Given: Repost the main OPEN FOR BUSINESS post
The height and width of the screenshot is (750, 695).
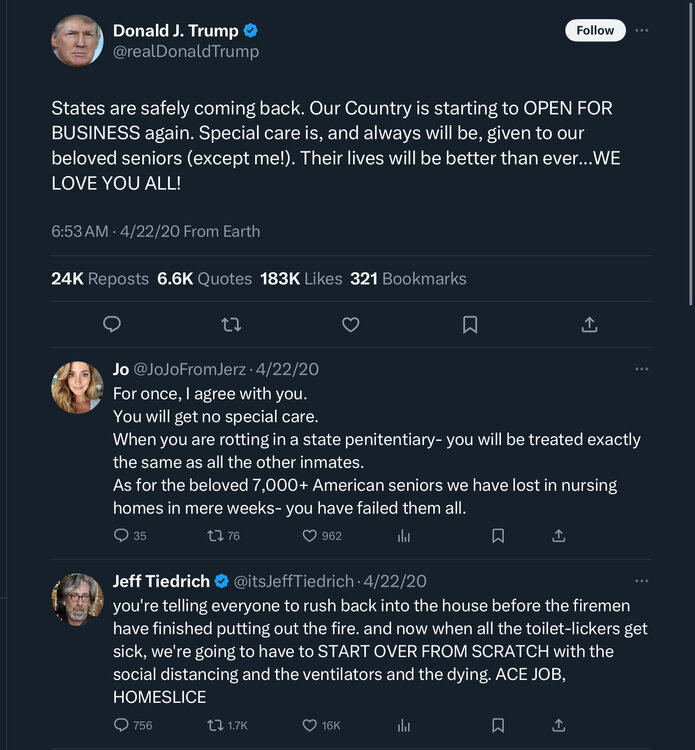Looking at the screenshot, I should click(x=231, y=324).
